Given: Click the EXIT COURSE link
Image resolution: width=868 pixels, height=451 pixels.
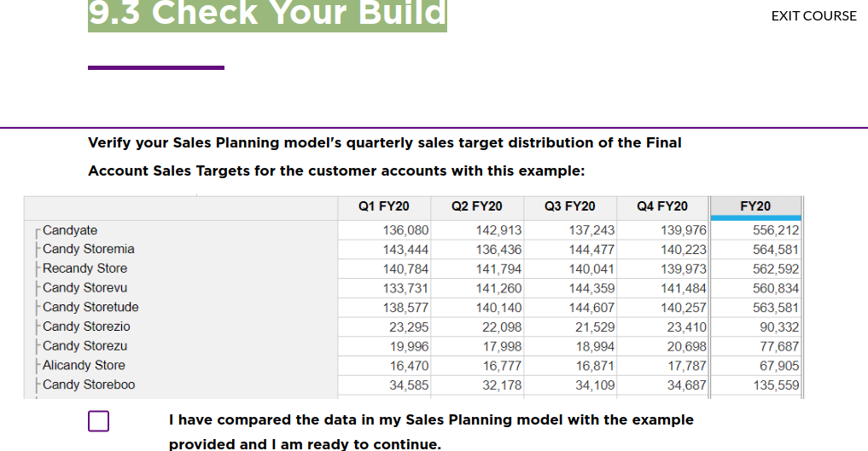Looking at the screenshot, I should coord(813,15).
